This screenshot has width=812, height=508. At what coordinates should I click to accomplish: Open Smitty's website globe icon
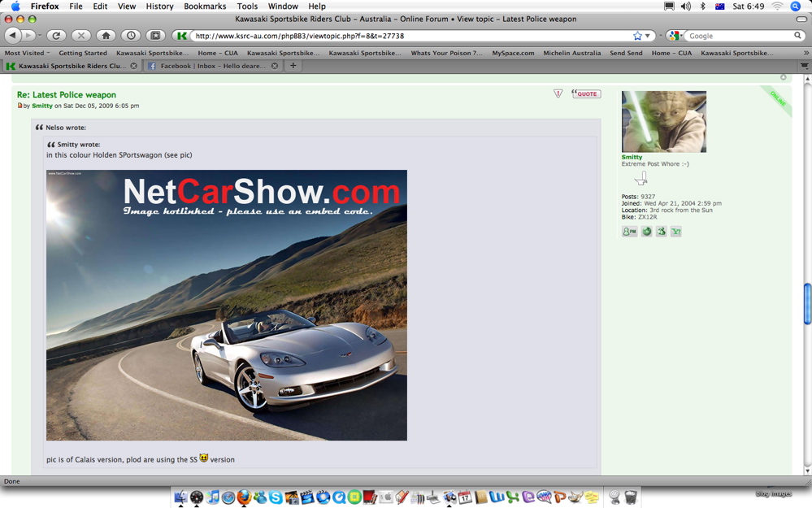(646, 232)
